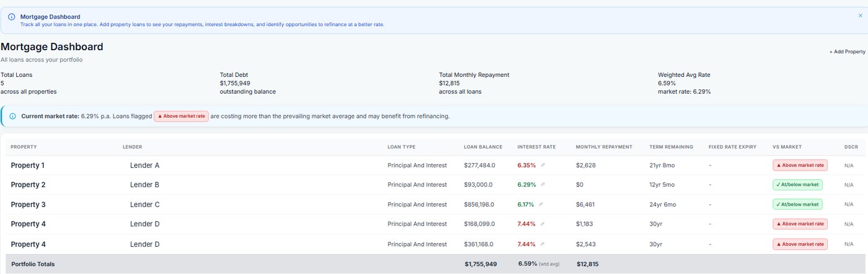The height and width of the screenshot is (274, 868).
Task: Click the 21yr 8mo term remaining
Action: click(x=662, y=165)
